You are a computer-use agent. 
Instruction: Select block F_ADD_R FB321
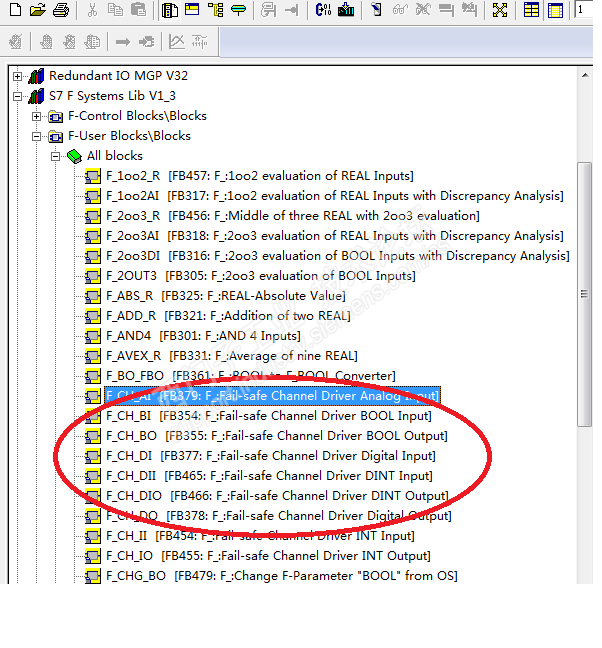[228, 316]
